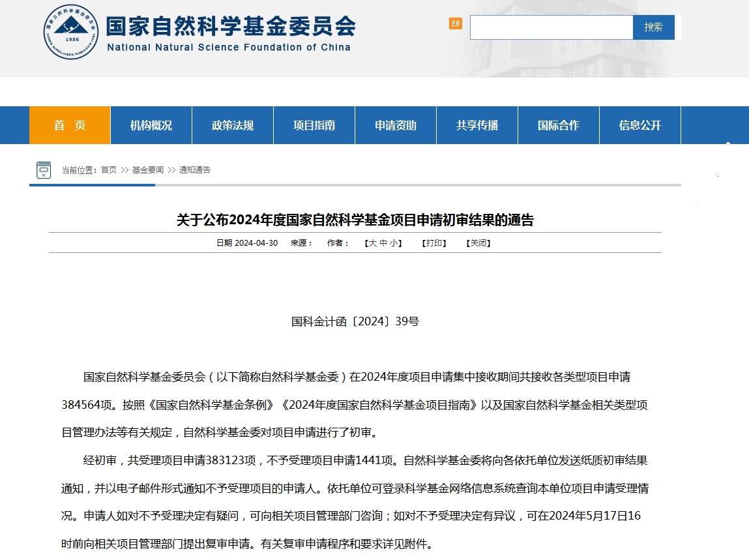Open the 项目指南 menu
Screen dimensions: 749x560
pos(314,125)
